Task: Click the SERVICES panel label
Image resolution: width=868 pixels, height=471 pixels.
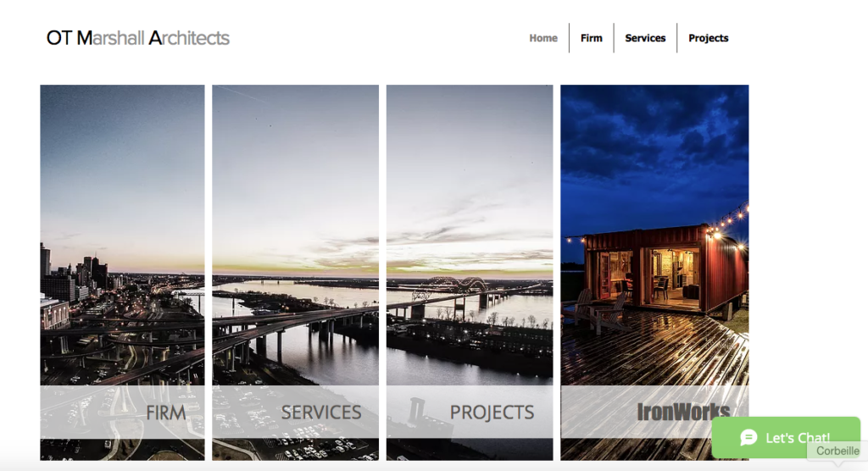Action: [x=321, y=413]
